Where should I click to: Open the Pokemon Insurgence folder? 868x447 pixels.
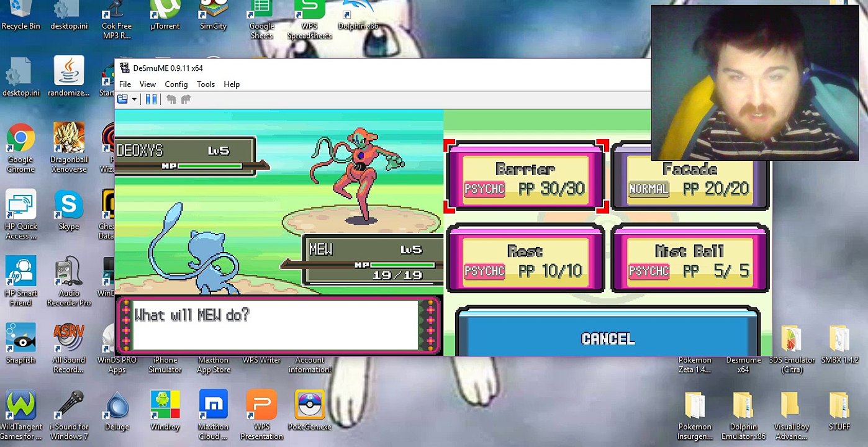point(695,415)
